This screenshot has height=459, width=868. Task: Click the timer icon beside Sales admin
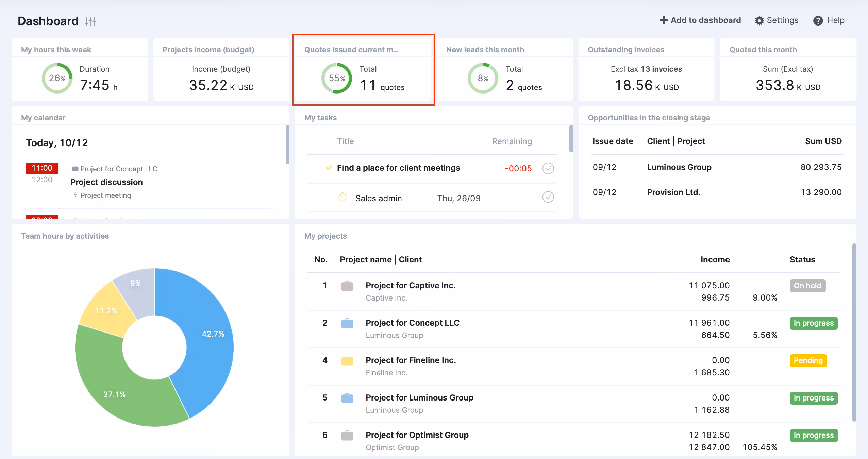(x=343, y=197)
